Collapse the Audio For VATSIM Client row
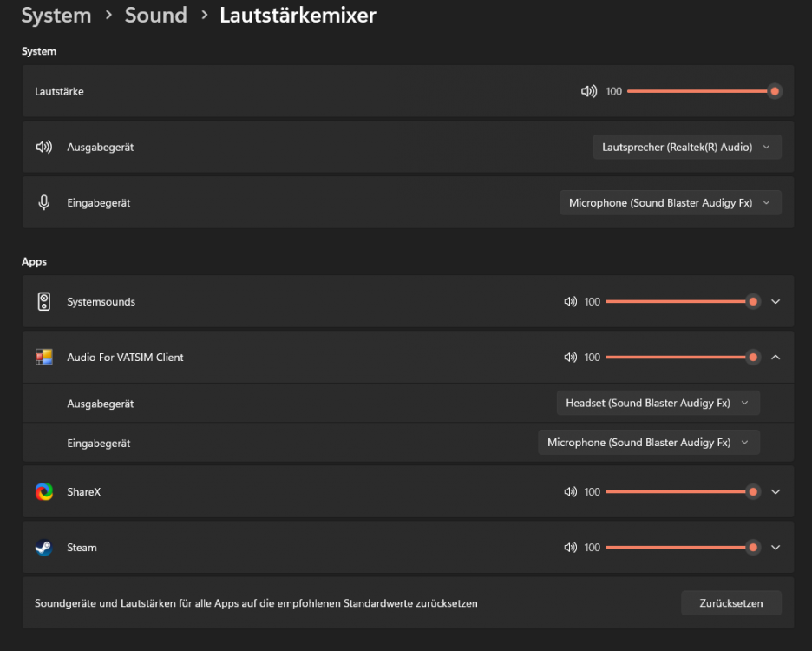 click(776, 357)
